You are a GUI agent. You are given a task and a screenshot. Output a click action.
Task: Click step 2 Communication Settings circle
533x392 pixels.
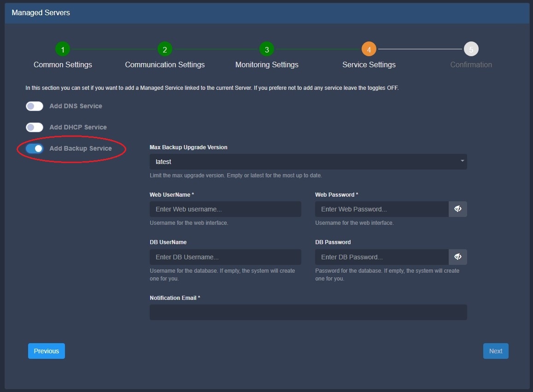click(164, 49)
